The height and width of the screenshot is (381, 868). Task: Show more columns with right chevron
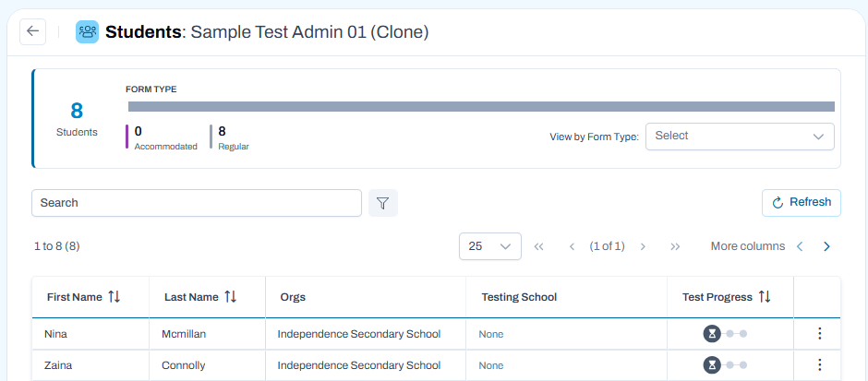(x=826, y=246)
